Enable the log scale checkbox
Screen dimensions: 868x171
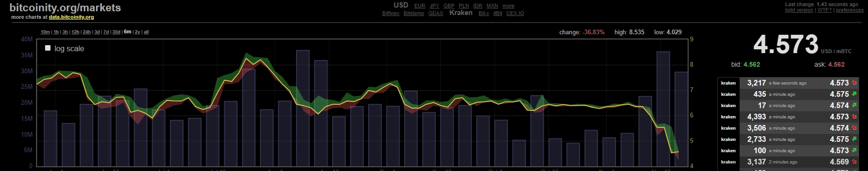tap(48, 48)
